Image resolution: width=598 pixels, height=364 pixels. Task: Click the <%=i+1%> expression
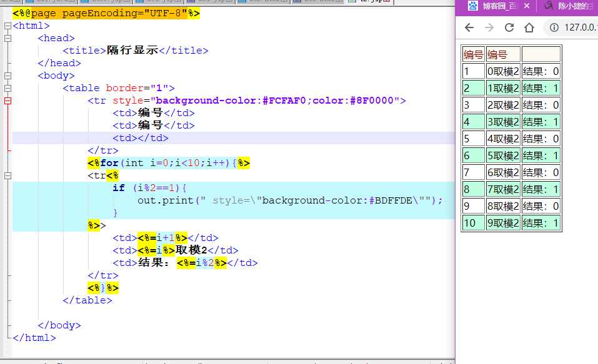click(x=162, y=239)
